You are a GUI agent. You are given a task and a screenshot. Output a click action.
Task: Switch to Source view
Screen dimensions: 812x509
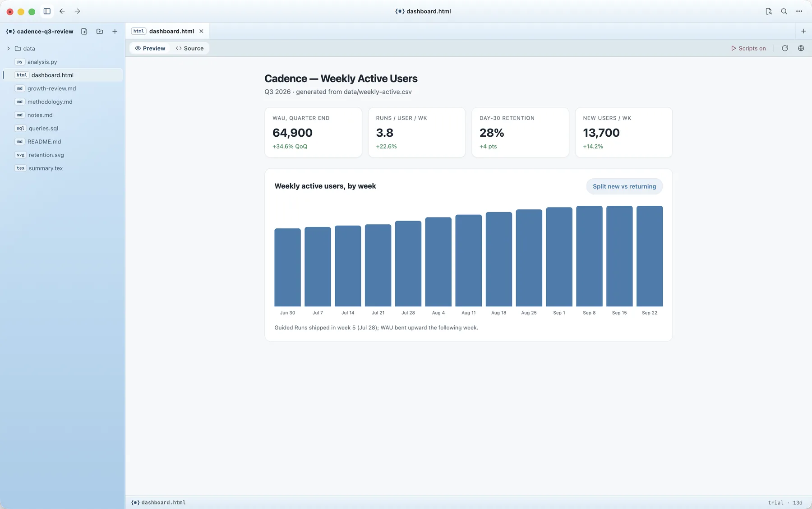point(189,48)
